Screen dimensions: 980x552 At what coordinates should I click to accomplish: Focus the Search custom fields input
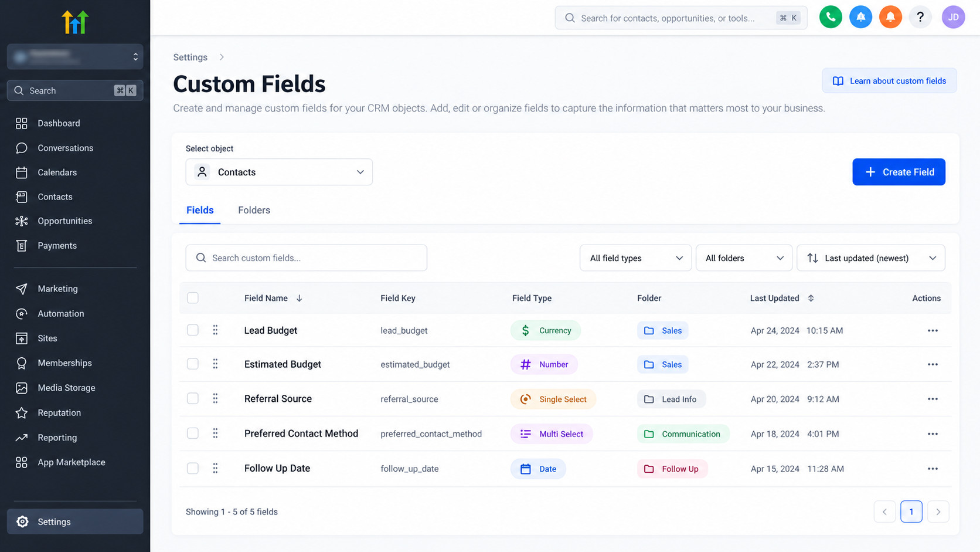pyautogui.click(x=307, y=258)
